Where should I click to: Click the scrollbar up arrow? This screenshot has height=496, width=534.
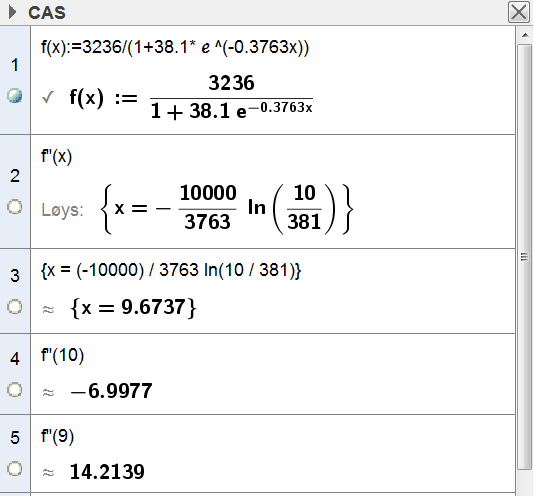[525, 35]
